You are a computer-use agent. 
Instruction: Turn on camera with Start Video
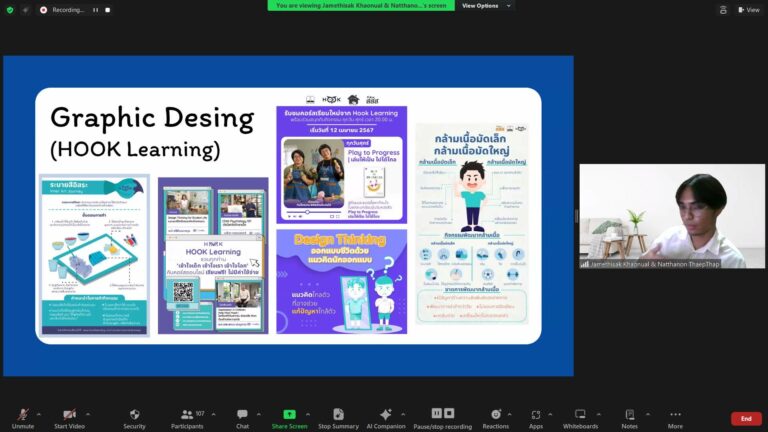69,419
